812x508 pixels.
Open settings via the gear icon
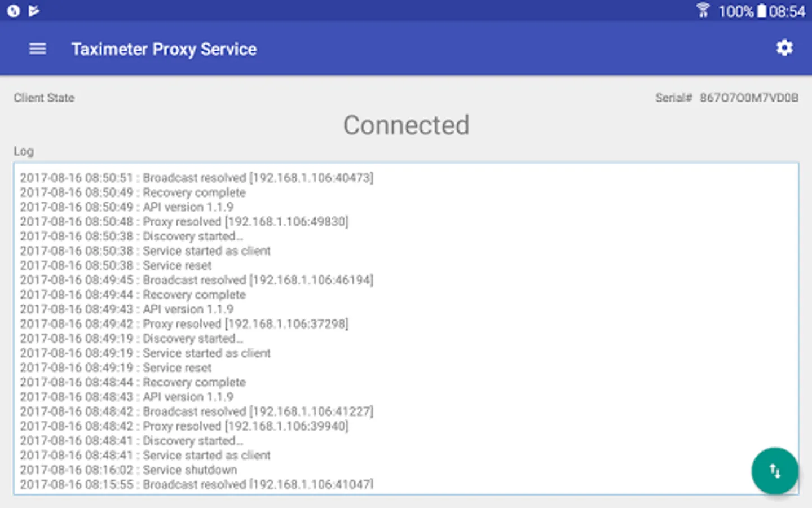784,49
